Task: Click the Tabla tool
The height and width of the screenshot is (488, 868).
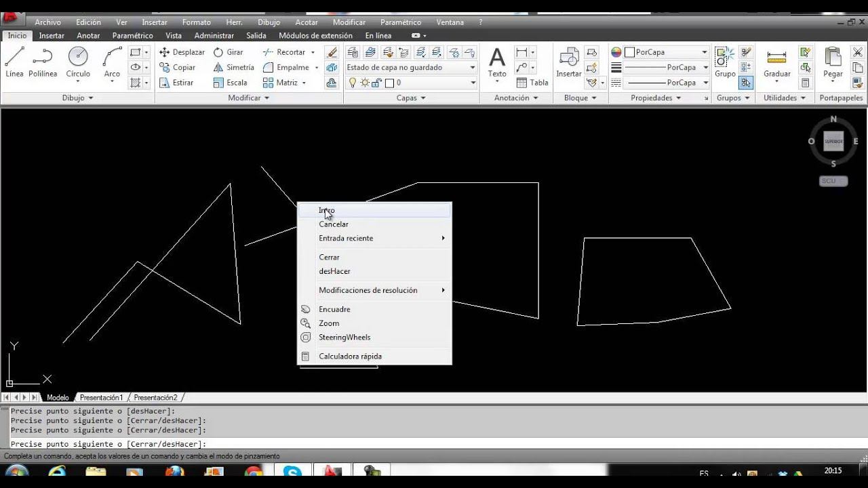Action: point(532,83)
